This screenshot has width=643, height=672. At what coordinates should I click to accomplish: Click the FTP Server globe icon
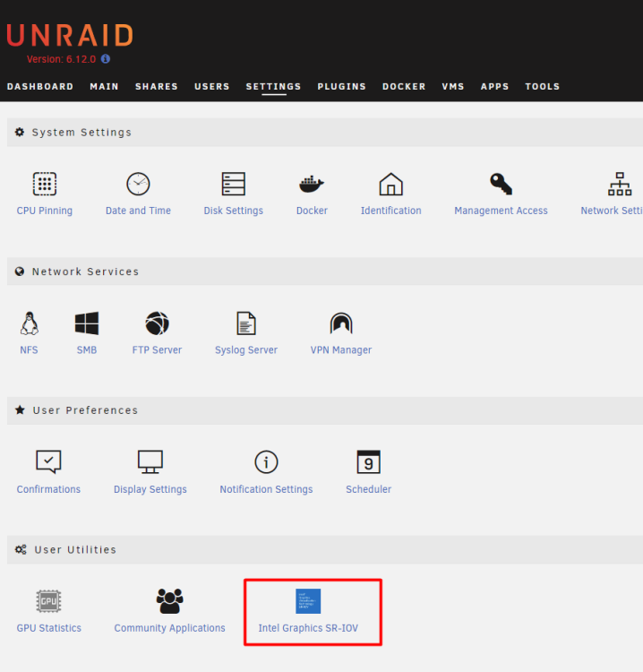pos(158,323)
